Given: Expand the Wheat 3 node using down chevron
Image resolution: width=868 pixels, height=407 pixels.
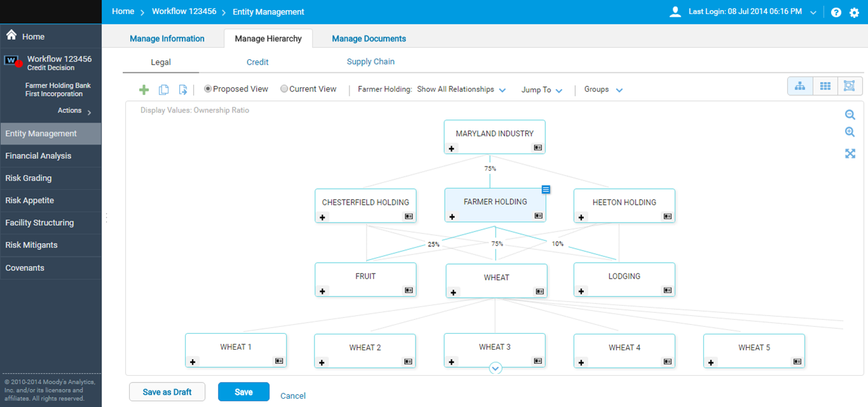Looking at the screenshot, I should (496, 368).
